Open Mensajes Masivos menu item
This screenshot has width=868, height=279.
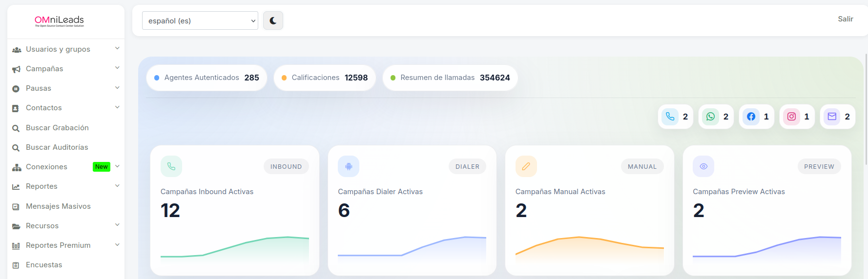coord(66,206)
